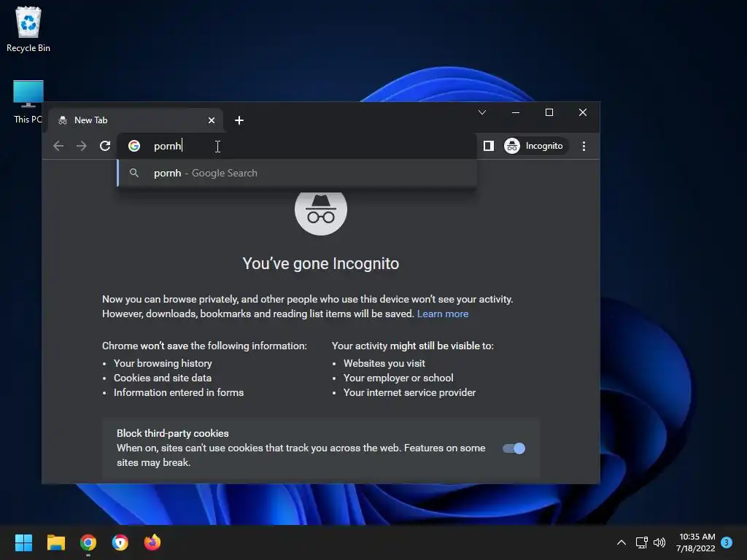The image size is (747, 560).
Task: Open the side panel icon
Action: 488,146
